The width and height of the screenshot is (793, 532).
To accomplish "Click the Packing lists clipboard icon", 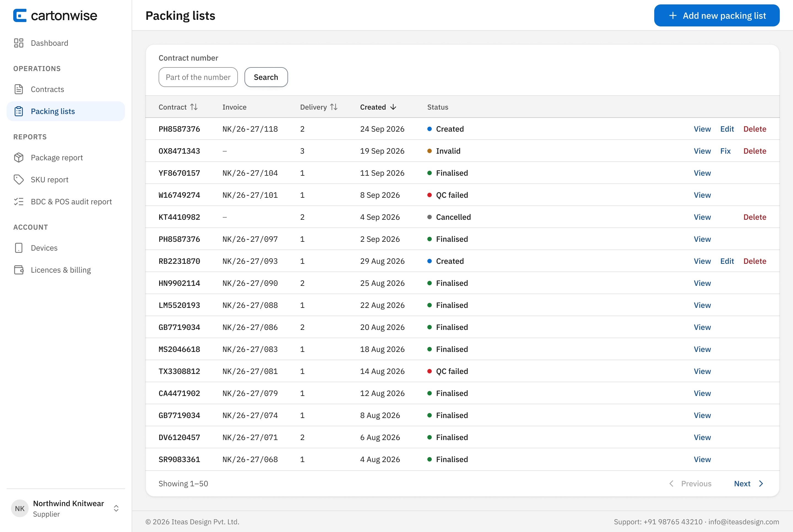I will click(x=19, y=111).
